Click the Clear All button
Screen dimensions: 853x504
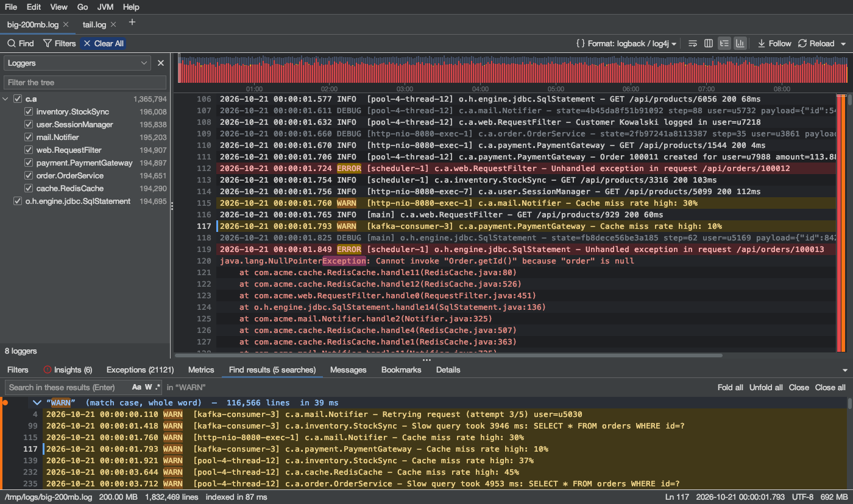tap(104, 43)
